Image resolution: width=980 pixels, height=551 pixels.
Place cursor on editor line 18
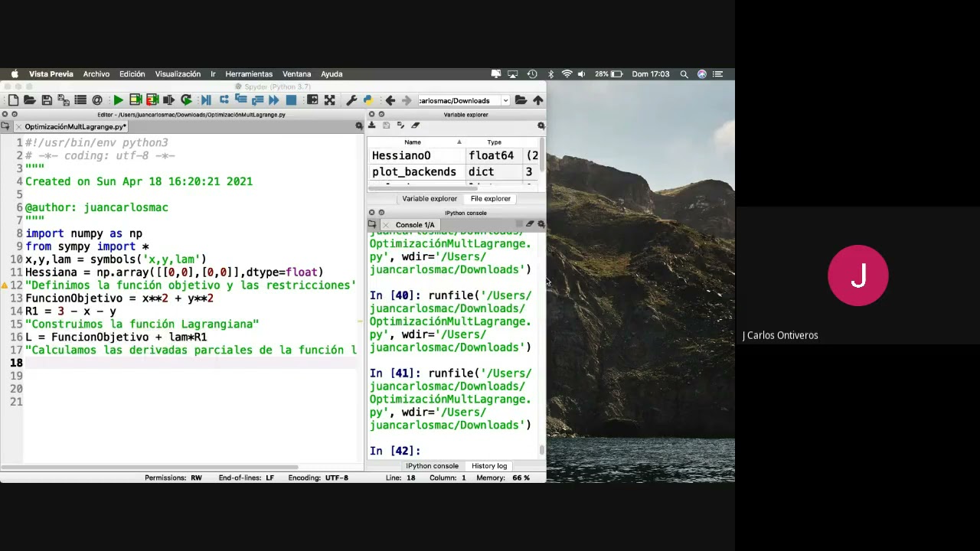pos(191,363)
